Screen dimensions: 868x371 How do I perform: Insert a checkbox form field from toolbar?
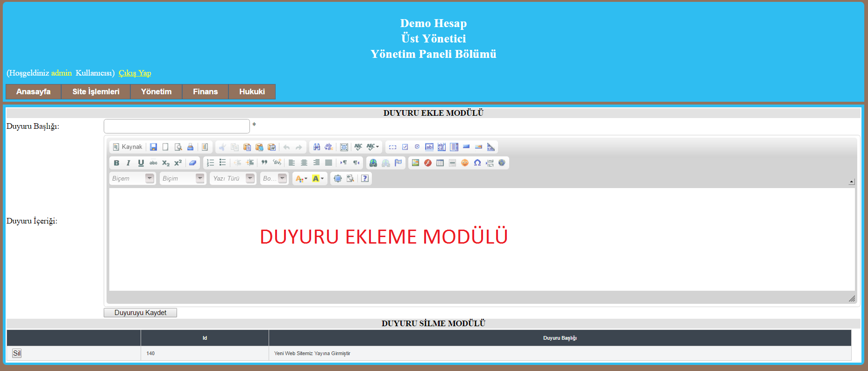click(x=405, y=147)
